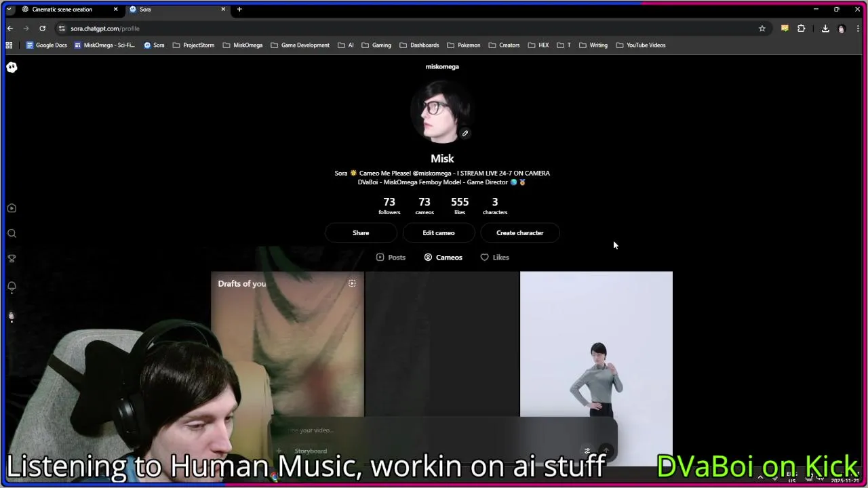868x488 pixels.
Task: Open a new browser tab
Action: [x=239, y=9]
